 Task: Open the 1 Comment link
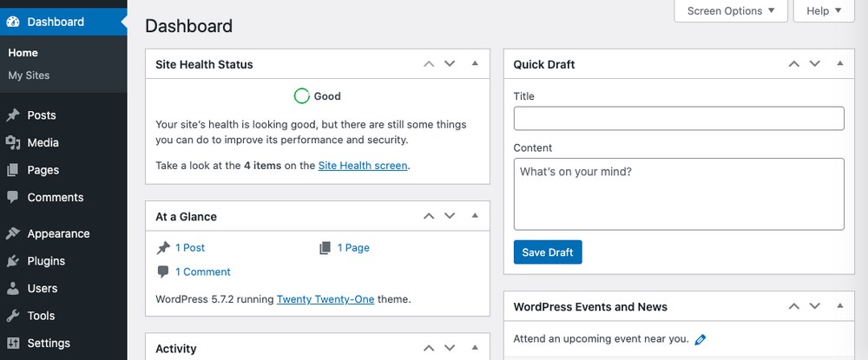coord(202,272)
